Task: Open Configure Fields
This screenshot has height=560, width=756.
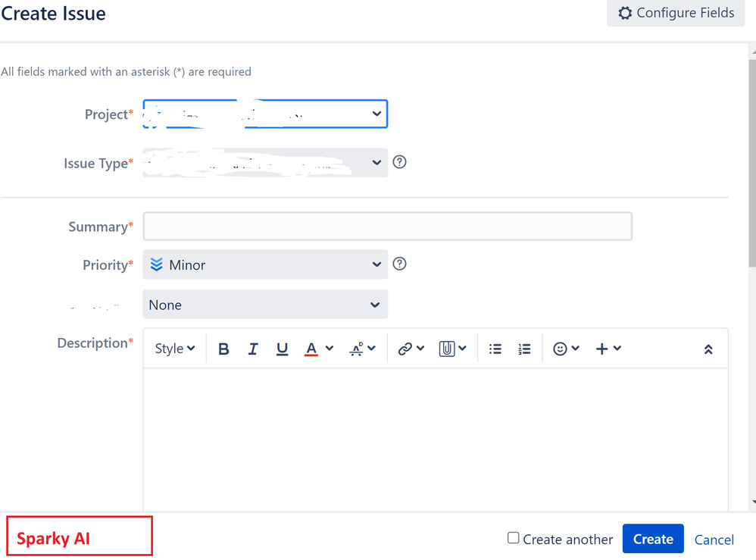Action: click(675, 13)
